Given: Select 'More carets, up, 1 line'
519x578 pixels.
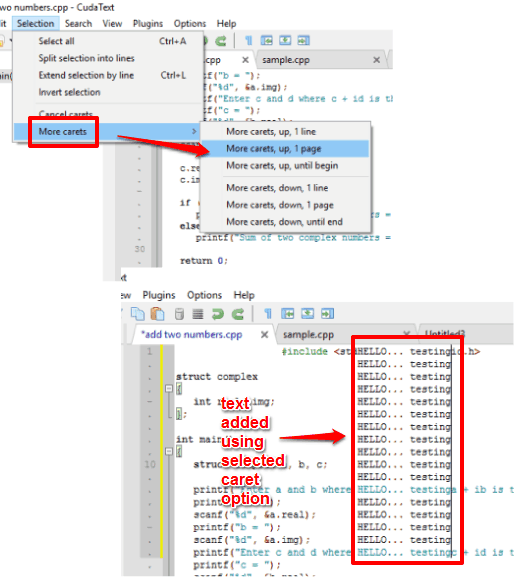Looking at the screenshot, I should tap(285, 132).
